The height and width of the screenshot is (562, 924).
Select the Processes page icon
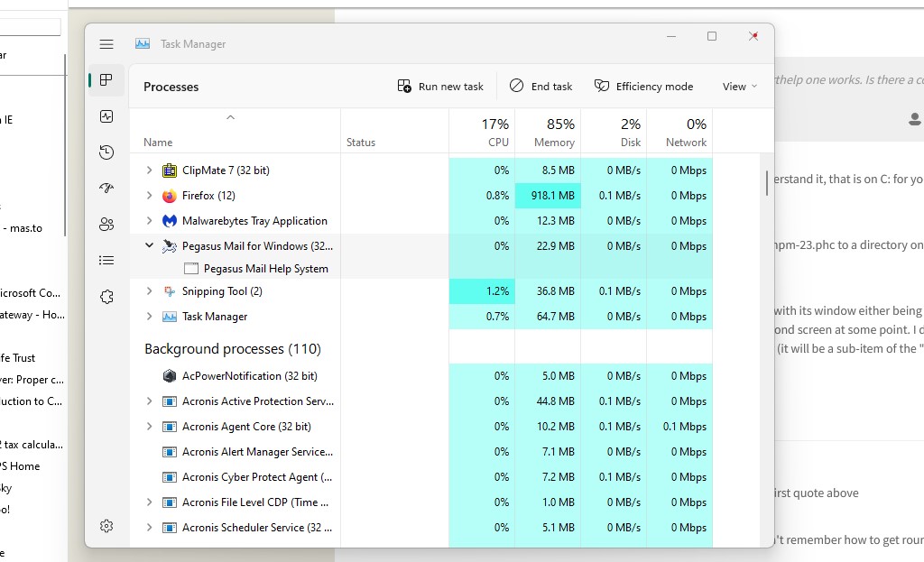106,80
